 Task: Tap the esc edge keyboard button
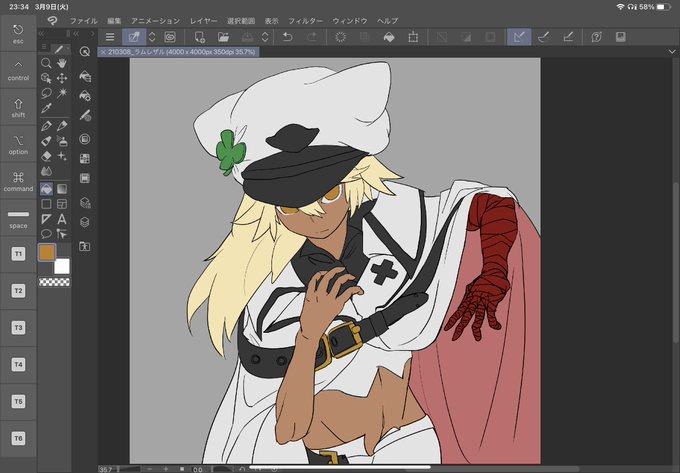[18, 34]
